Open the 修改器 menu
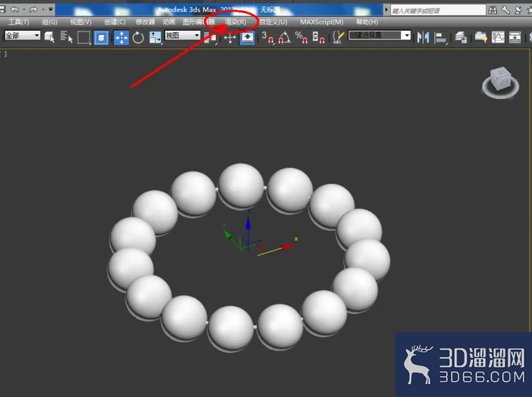532x397 pixels. (145, 22)
